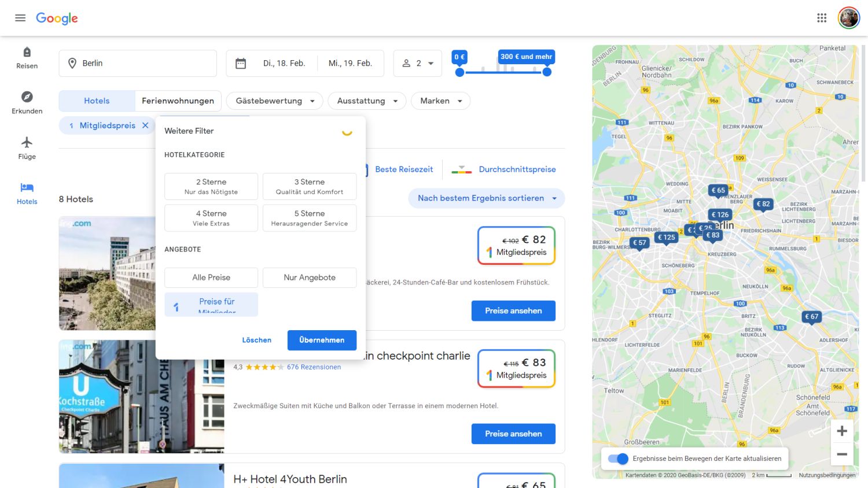Toggle updating results when moving map
This screenshot has height=488, width=868.
click(x=618, y=459)
